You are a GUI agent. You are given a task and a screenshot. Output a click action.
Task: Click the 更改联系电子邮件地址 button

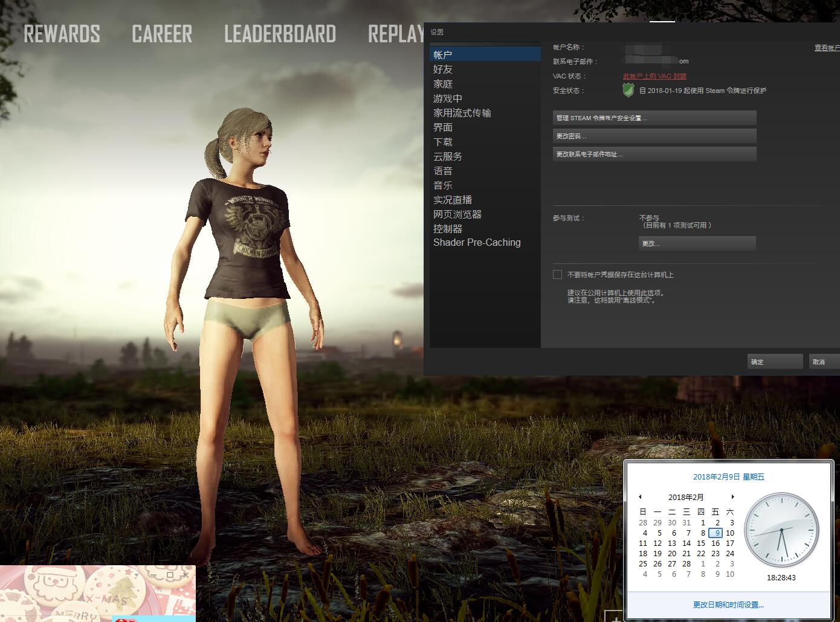pos(654,154)
